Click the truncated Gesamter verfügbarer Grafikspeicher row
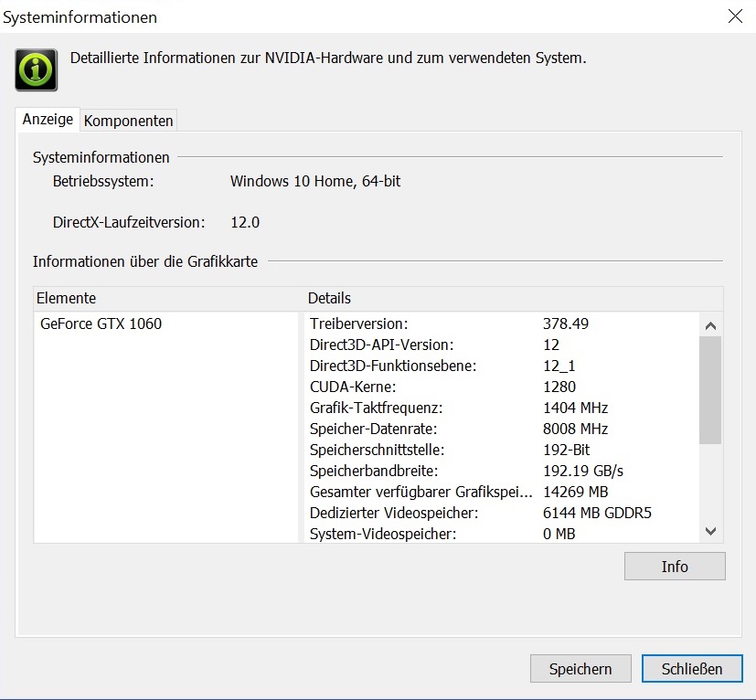The width and height of the screenshot is (756, 700). (x=419, y=492)
